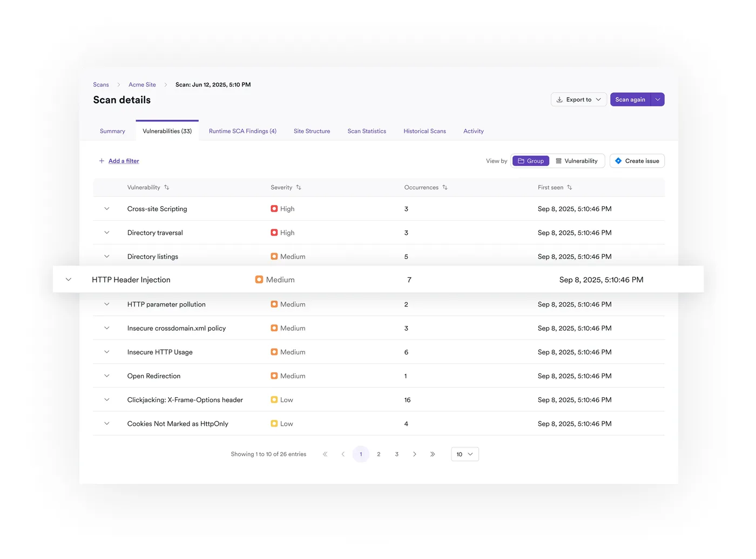Open the Export to dropdown
The image size is (756, 559).
tap(578, 100)
